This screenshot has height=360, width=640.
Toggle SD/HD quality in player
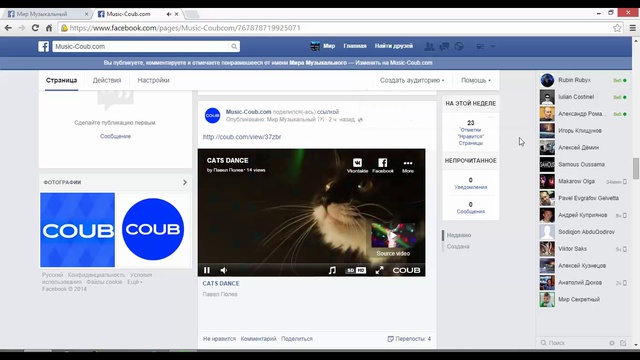coord(356,270)
